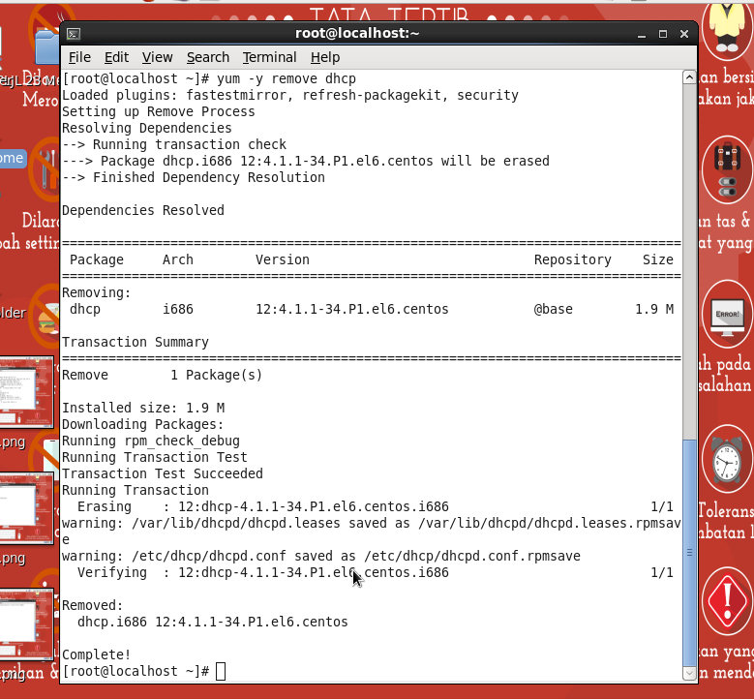Open the Search menu
754x700 pixels.
coord(208,57)
